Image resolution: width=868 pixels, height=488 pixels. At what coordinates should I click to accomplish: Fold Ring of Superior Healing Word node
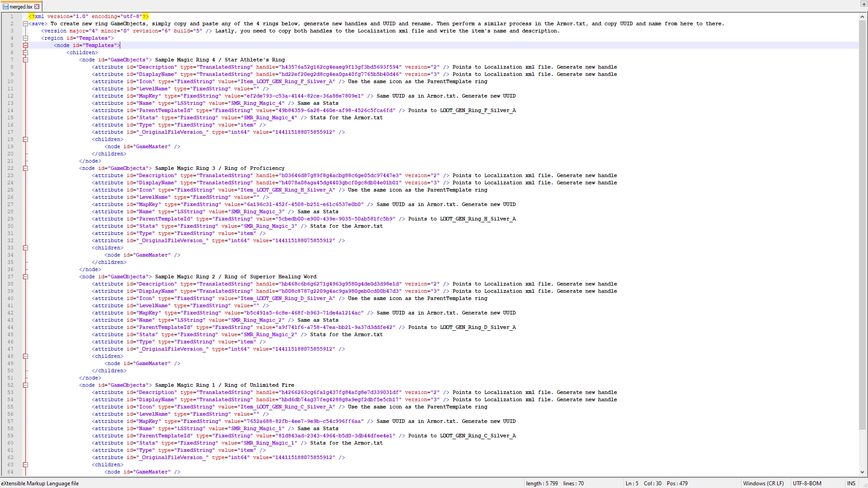[26, 277]
